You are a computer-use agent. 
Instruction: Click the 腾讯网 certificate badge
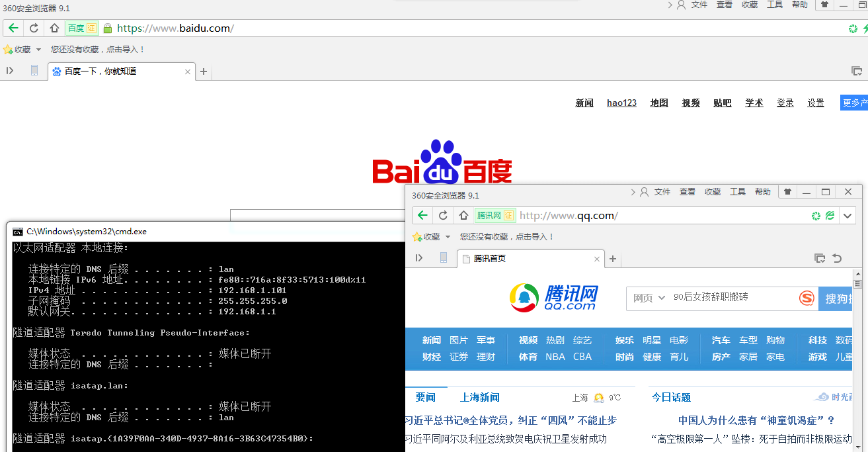pos(495,215)
